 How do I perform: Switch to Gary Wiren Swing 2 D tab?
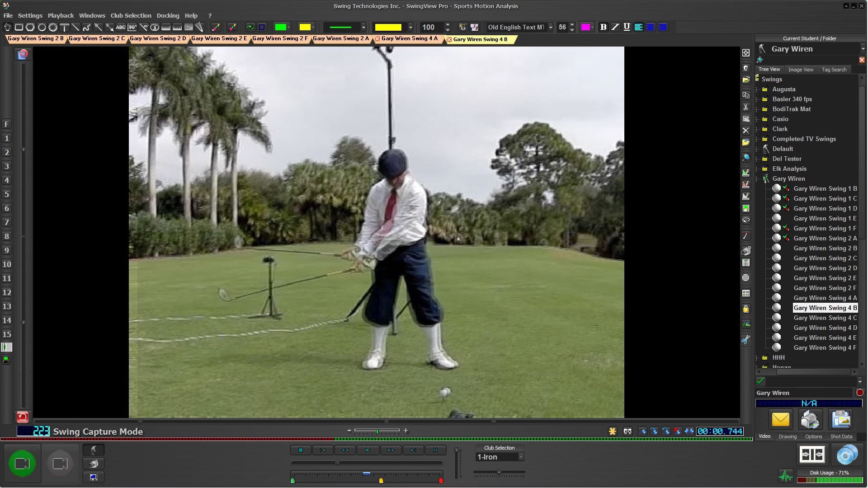coord(158,39)
